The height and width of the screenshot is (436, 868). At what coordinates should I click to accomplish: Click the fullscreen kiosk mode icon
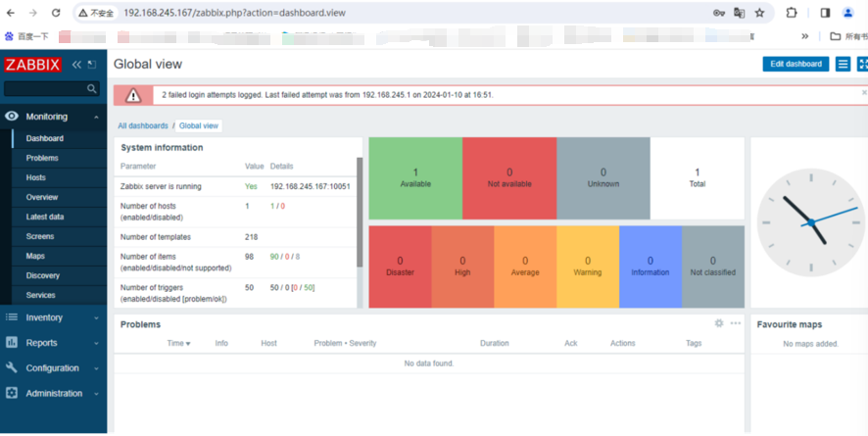[862, 65]
